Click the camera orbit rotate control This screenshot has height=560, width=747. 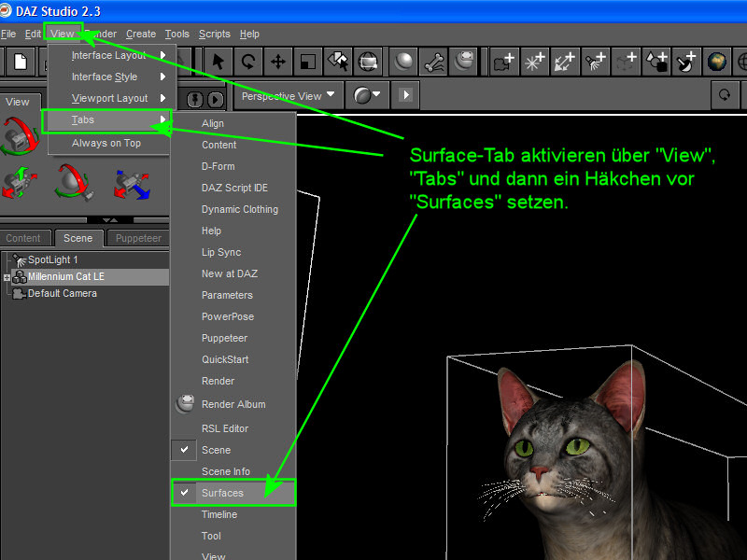20,137
